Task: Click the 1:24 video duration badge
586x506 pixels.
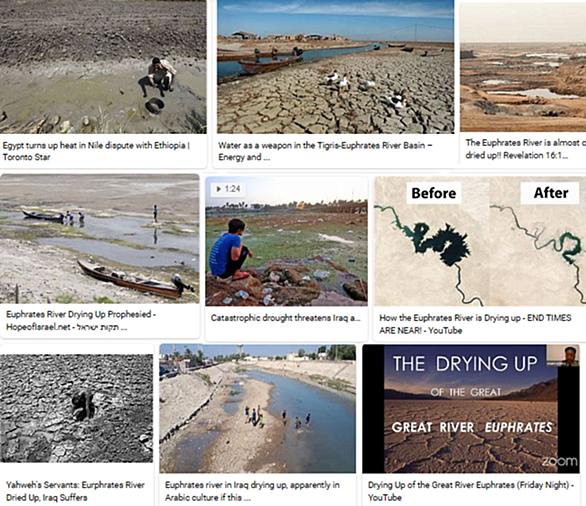Action: 228,189
